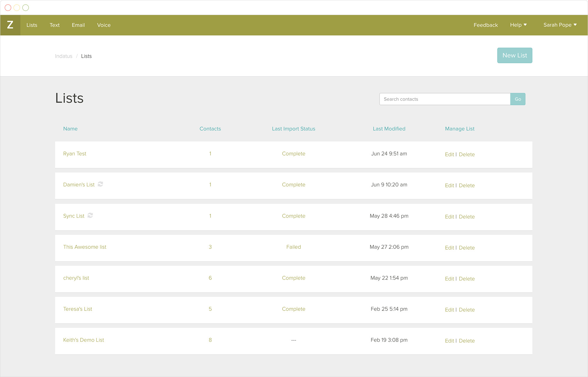Click contact count 3 for This Awesome list

tap(210, 247)
